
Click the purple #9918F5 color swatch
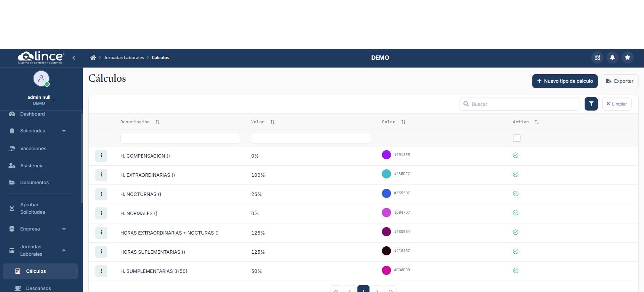pyautogui.click(x=386, y=155)
